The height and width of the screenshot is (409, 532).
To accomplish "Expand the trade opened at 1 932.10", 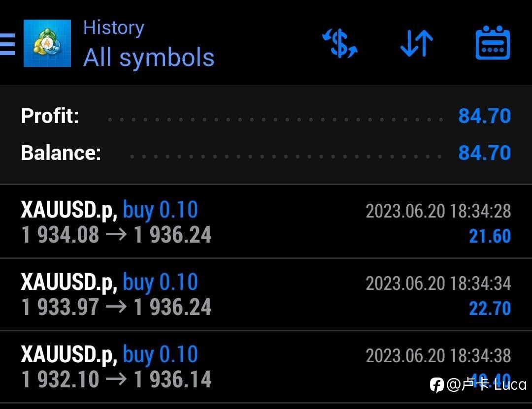I will coord(266,367).
